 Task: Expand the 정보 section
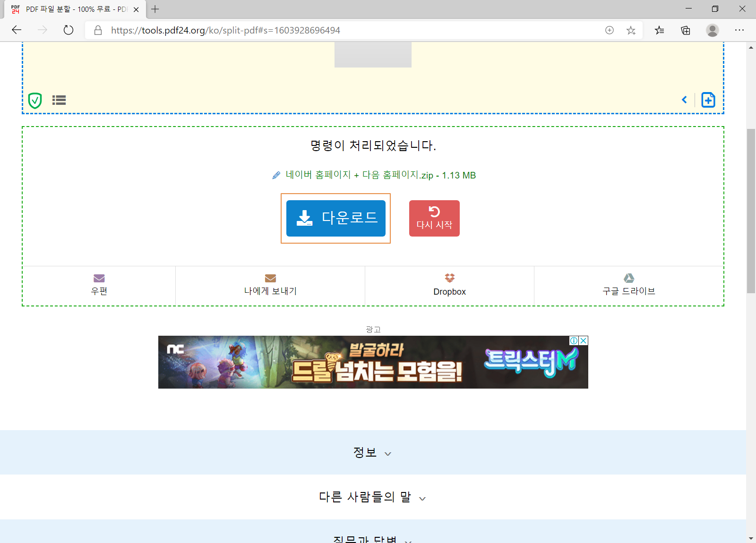pyautogui.click(x=373, y=452)
